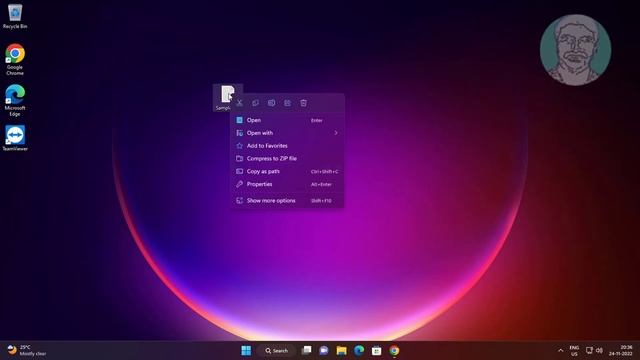This screenshot has width=640, height=360.
Task: Click the taskbar Search box
Action: pyautogui.click(x=277, y=351)
